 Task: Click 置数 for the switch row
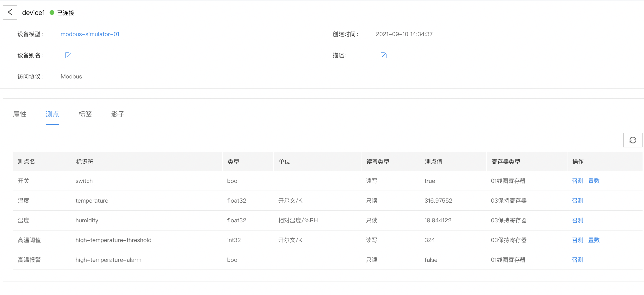pos(594,181)
